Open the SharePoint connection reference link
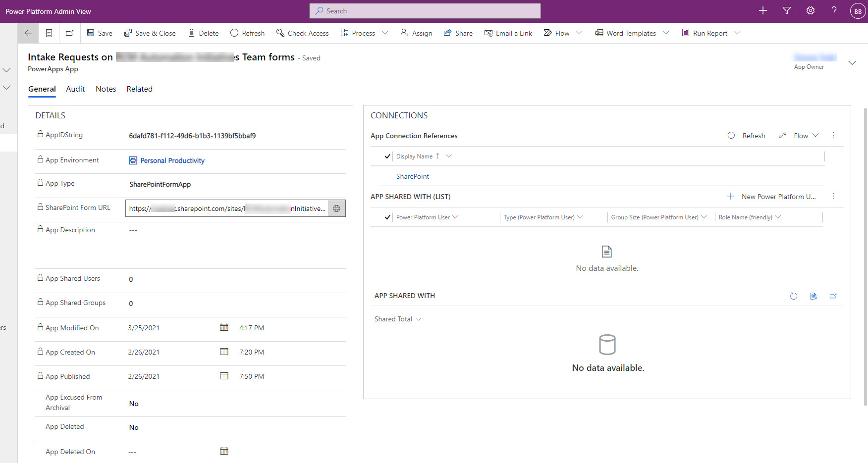Image resolution: width=868 pixels, height=463 pixels. point(412,176)
